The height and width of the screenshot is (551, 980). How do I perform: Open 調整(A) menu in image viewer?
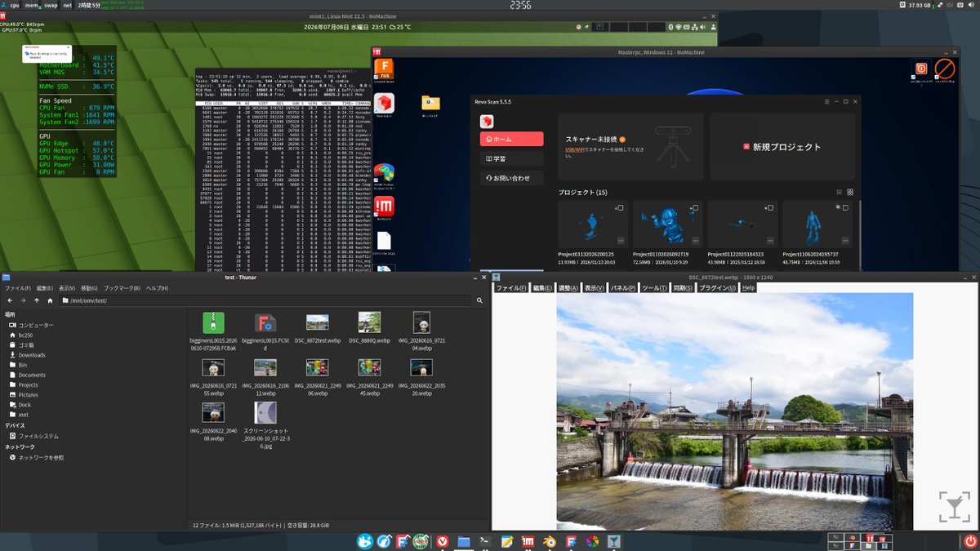tap(568, 288)
